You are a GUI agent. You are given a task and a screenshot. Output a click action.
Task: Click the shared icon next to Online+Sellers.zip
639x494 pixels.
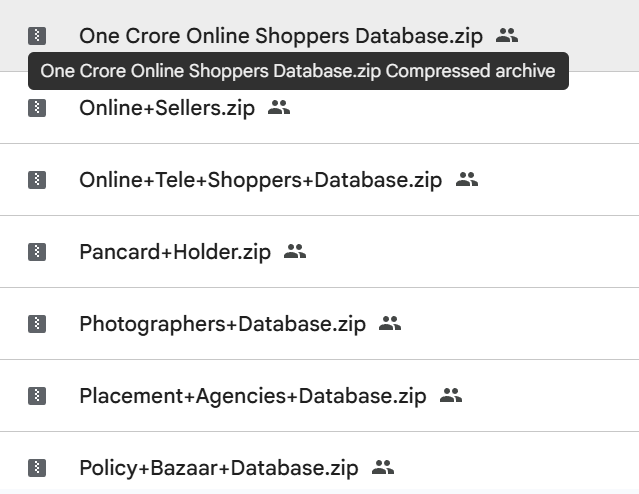tap(279, 108)
